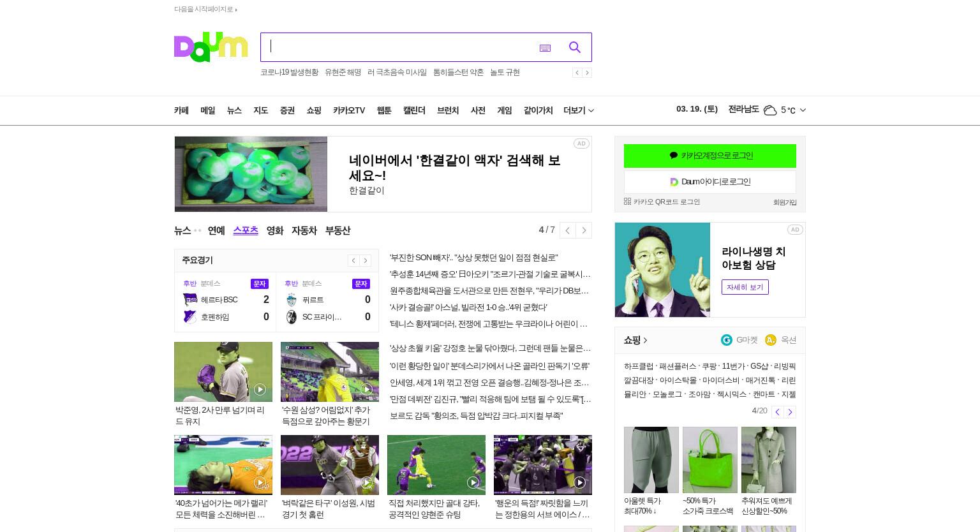Open the virtual keyboard icon in search box
The width and height of the screenshot is (980, 532).
(x=545, y=48)
